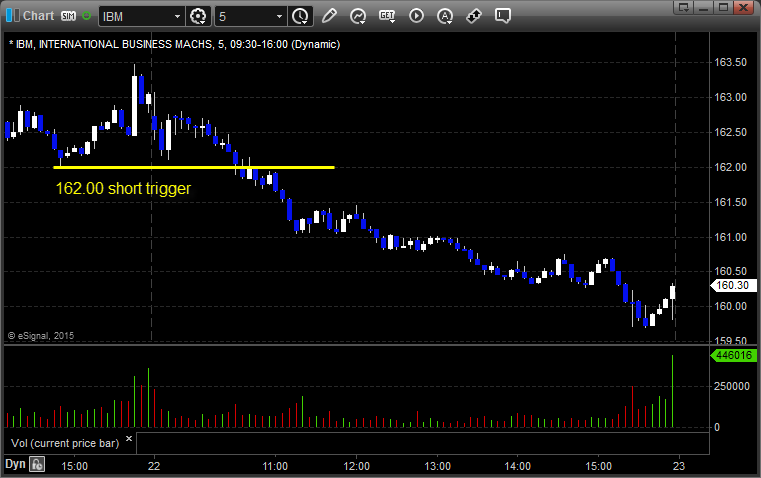
Task: Click the 161.00 price axis label
Action: pos(730,237)
